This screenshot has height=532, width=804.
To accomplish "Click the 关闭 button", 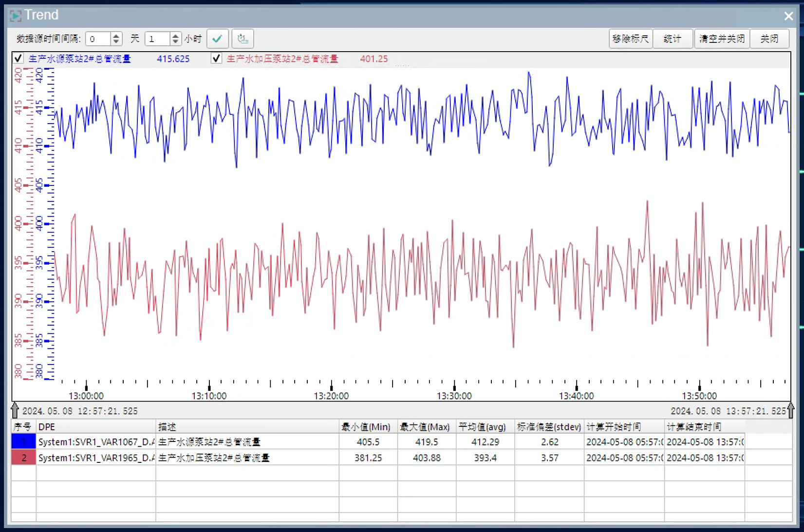I will (x=769, y=38).
